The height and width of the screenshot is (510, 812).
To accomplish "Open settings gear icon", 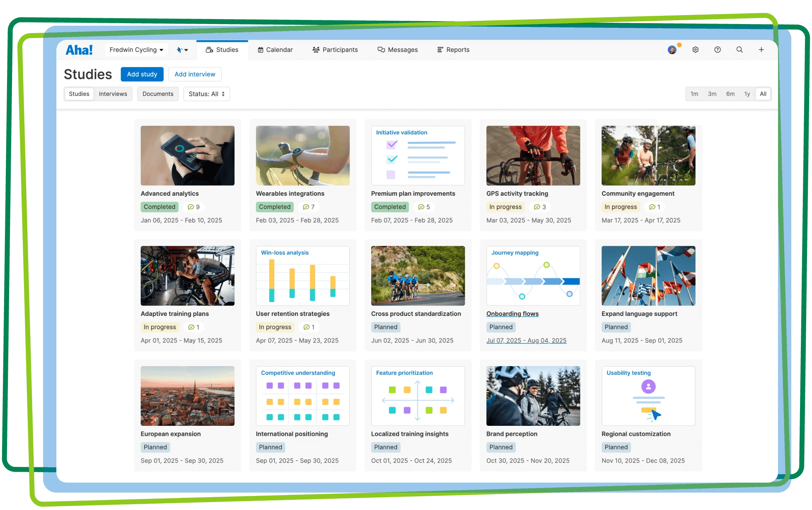I will point(695,50).
